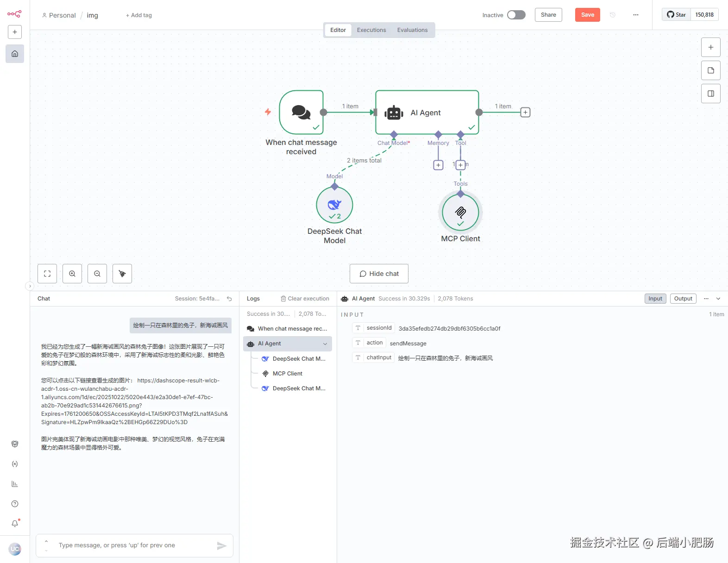Click the chat trigger lightning bolt icon
Viewport: 728px width, 563px height.
click(x=268, y=112)
